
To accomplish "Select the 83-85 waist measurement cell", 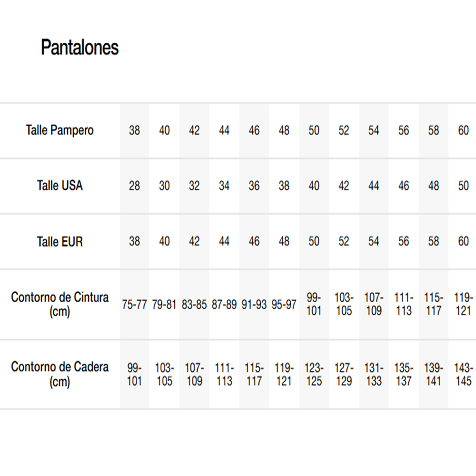I will coord(194,305).
